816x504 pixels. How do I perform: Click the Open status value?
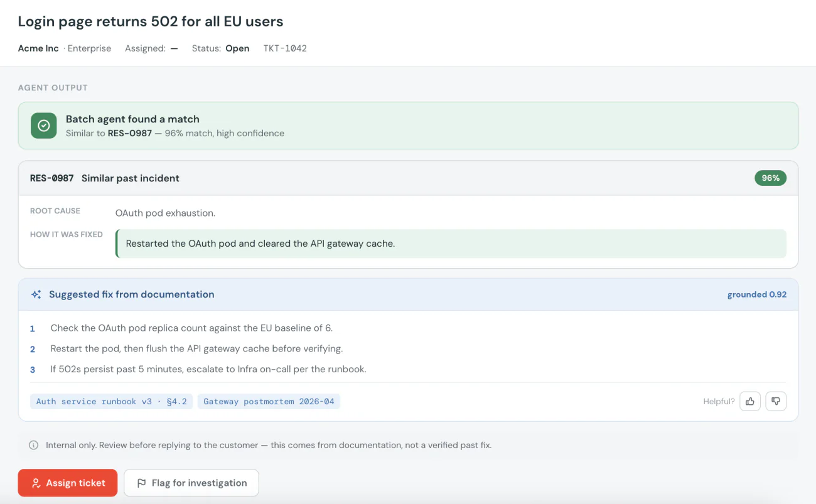pos(237,48)
